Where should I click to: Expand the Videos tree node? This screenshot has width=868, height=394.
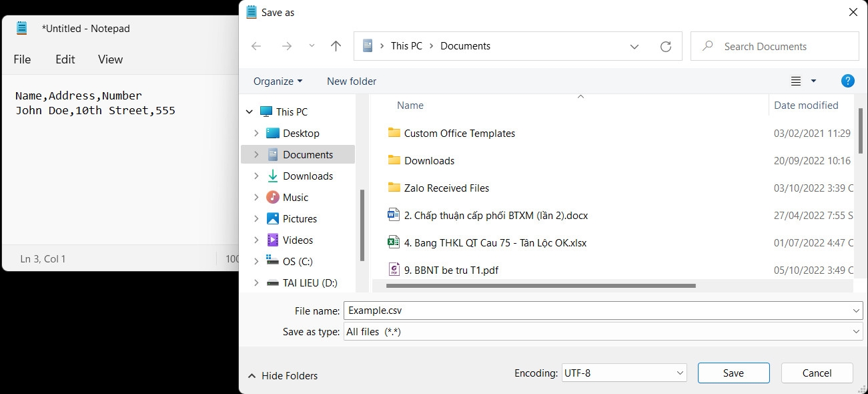click(x=256, y=240)
